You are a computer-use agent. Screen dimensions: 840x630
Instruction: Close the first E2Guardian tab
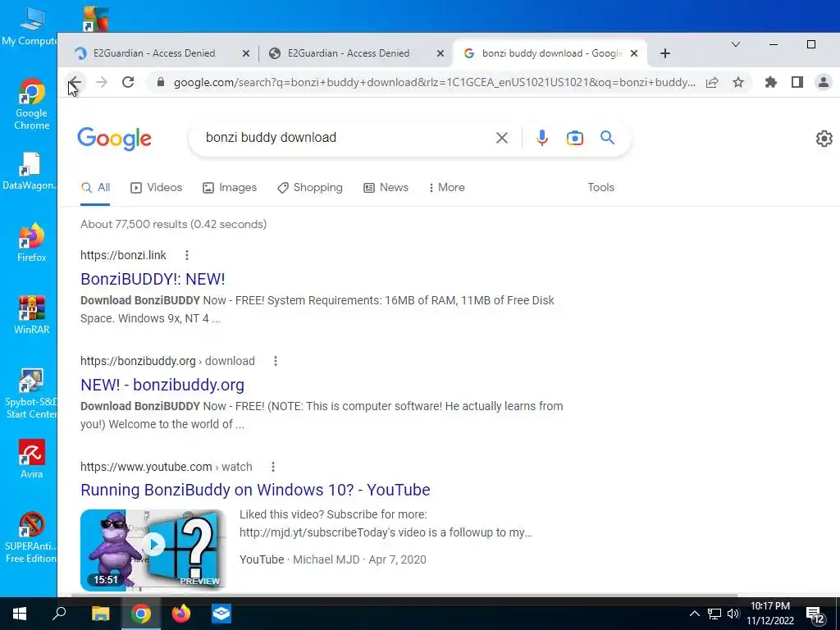click(246, 53)
